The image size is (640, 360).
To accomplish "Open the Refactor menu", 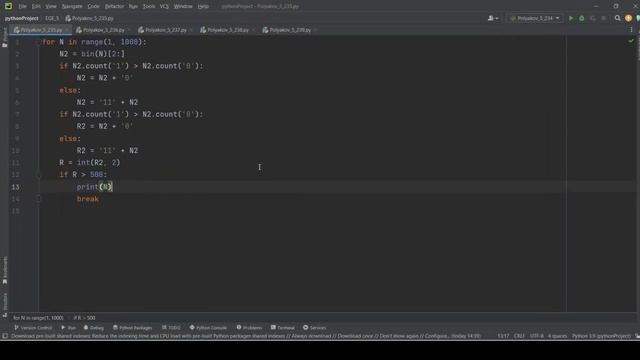I will point(114,6).
